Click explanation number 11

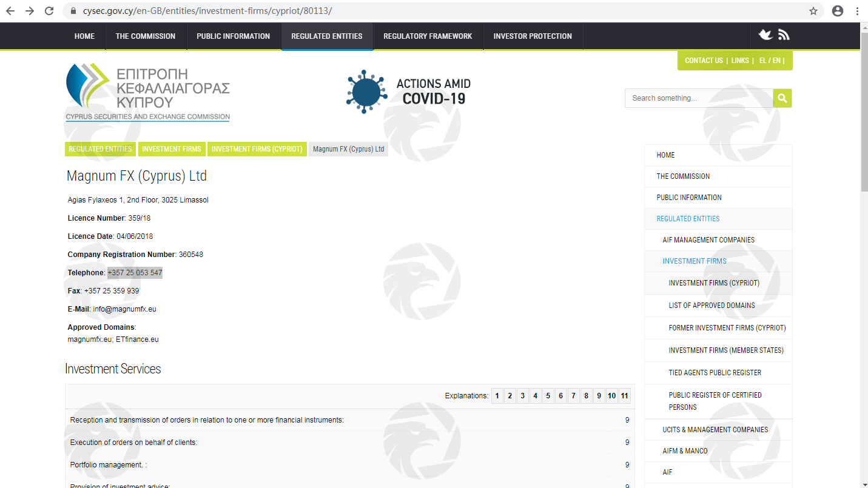coord(625,396)
